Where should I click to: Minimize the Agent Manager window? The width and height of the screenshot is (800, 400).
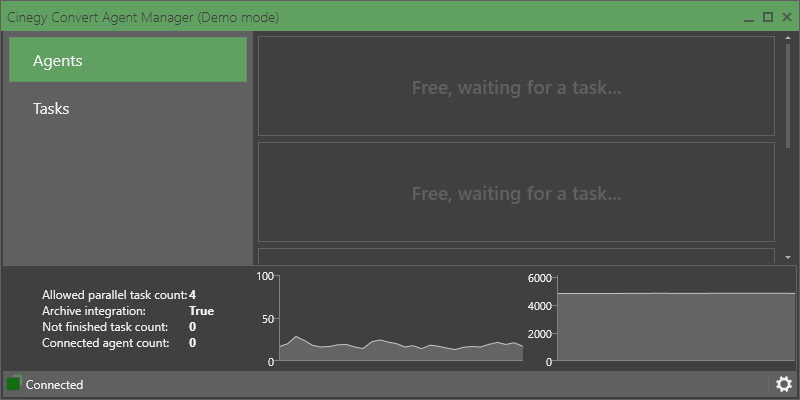(x=748, y=17)
